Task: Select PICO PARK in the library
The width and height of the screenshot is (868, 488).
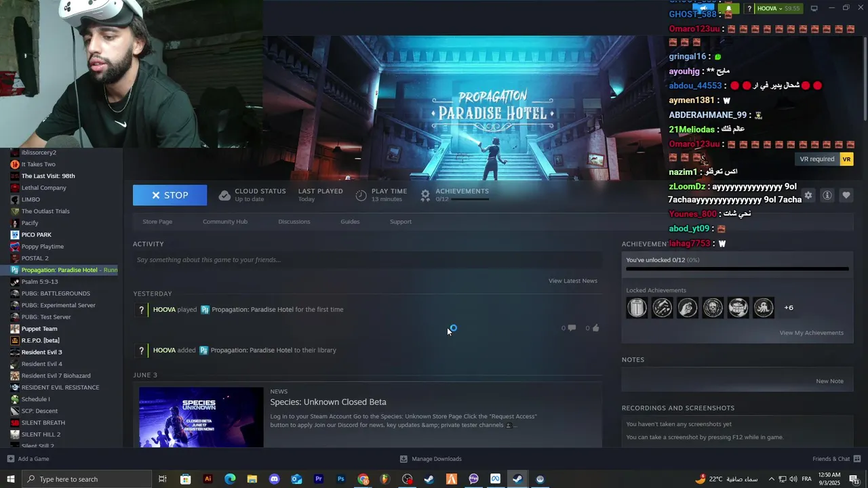Action: point(36,235)
